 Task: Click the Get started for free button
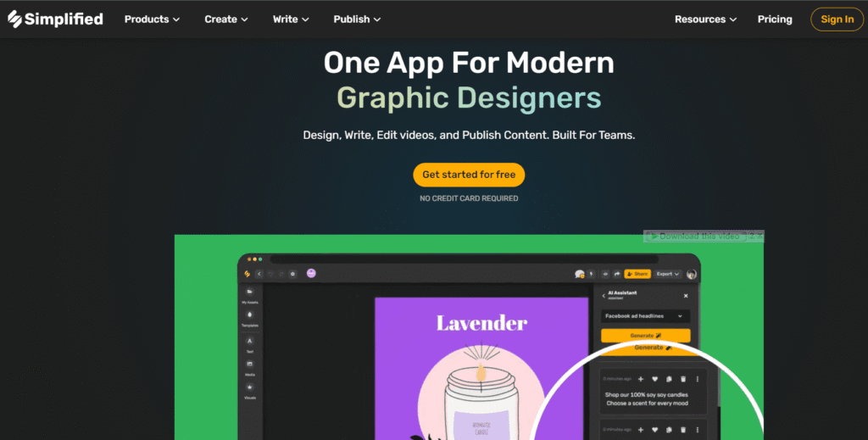pyautogui.click(x=469, y=175)
